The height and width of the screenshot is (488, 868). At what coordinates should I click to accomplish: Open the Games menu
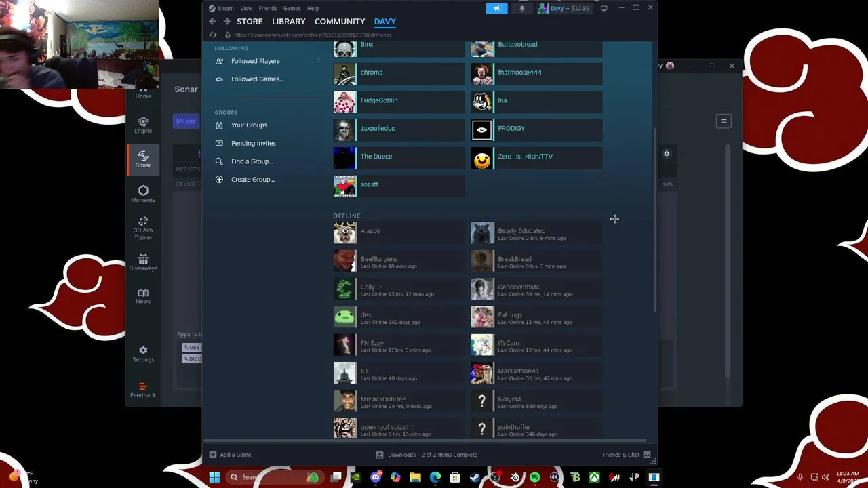(x=292, y=8)
